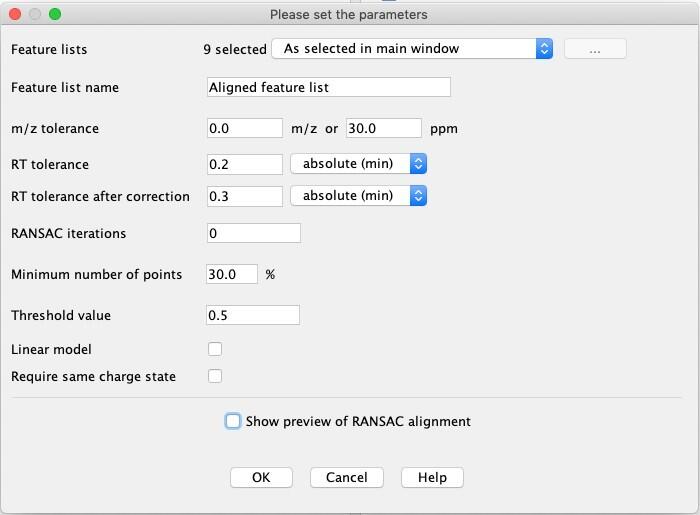Click the Cancel button
700x515 pixels.
click(347, 477)
